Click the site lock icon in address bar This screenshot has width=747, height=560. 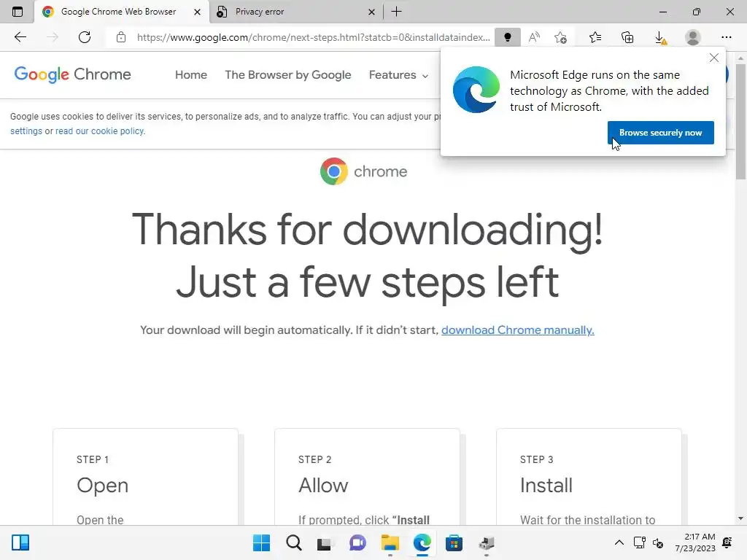[121, 37]
